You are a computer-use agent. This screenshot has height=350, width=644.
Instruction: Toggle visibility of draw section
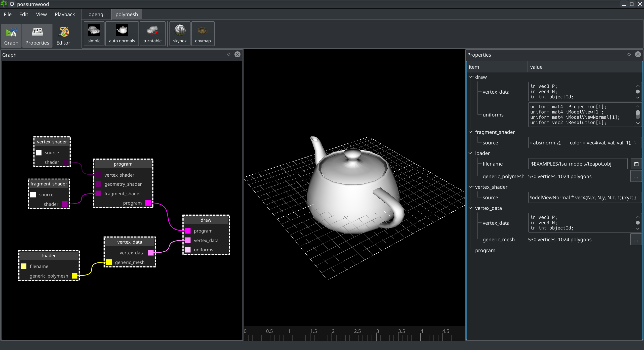click(x=471, y=77)
